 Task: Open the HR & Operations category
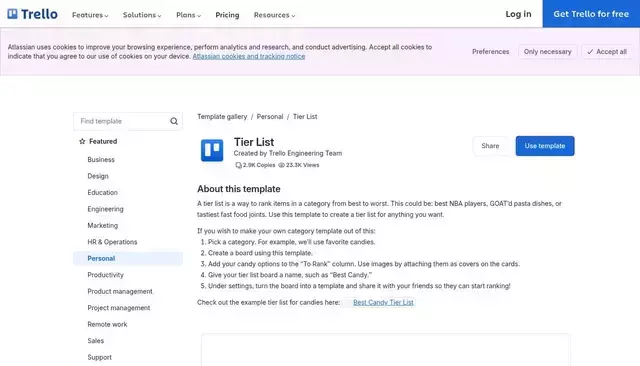112,242
